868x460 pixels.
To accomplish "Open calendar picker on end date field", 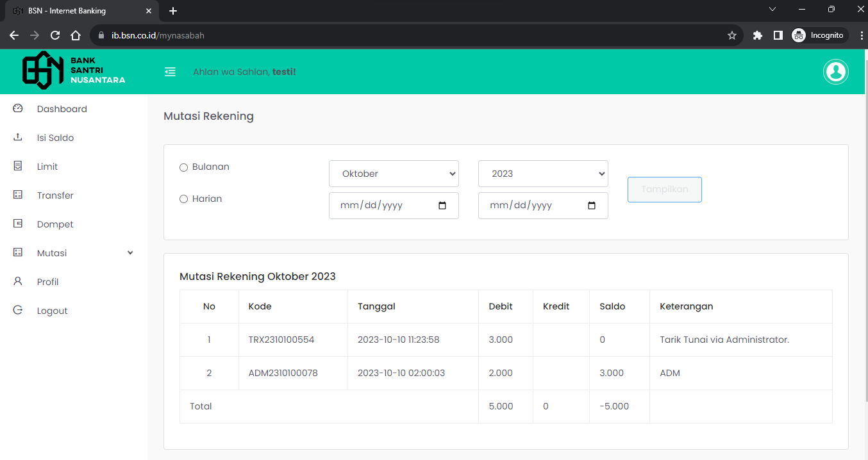I will pos(592,206).
